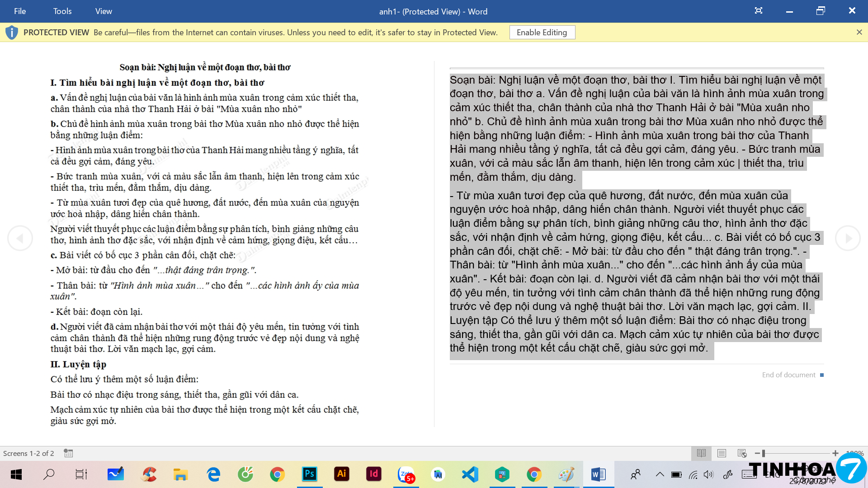Click the zoom in plus button

[835, 453]
